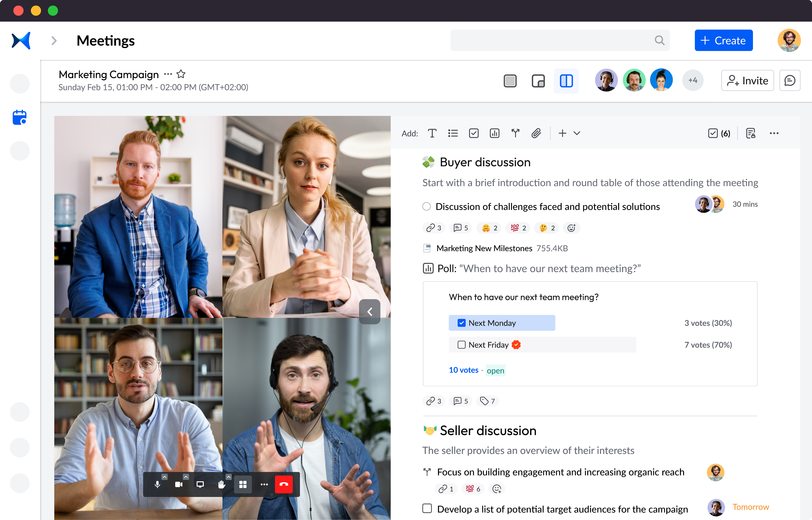Viewport: 812px width, 520px height.
Task: Expand microphone options arrow above mic icon
Action: (x=164, y=477)
